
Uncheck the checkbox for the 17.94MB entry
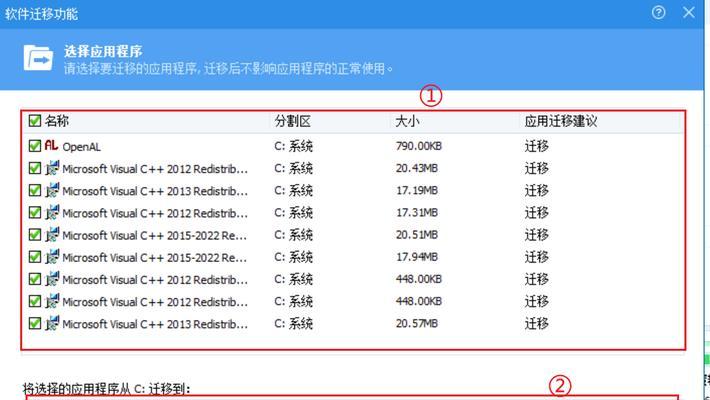[x=35, y=257]
